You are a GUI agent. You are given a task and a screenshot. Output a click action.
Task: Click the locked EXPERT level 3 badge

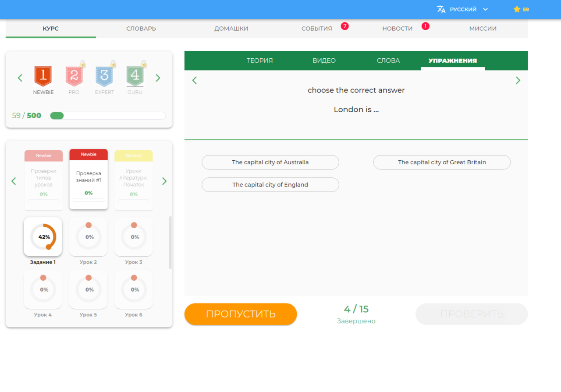[104, 76]
